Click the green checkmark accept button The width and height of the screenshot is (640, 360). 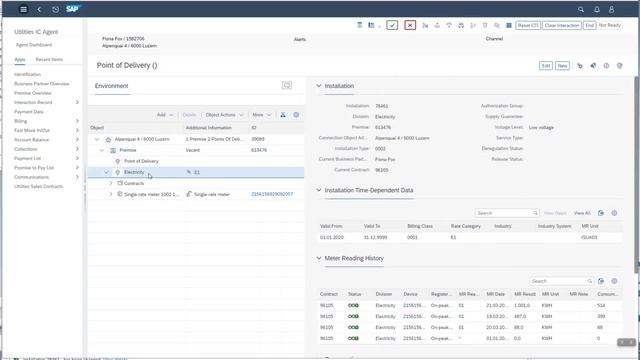click(392, 25)
